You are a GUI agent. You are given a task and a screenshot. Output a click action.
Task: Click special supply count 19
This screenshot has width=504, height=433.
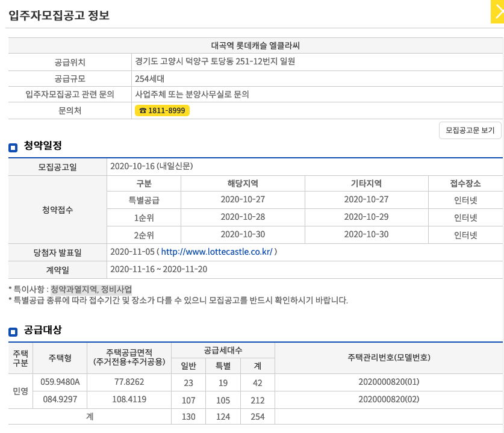(223, 383)
